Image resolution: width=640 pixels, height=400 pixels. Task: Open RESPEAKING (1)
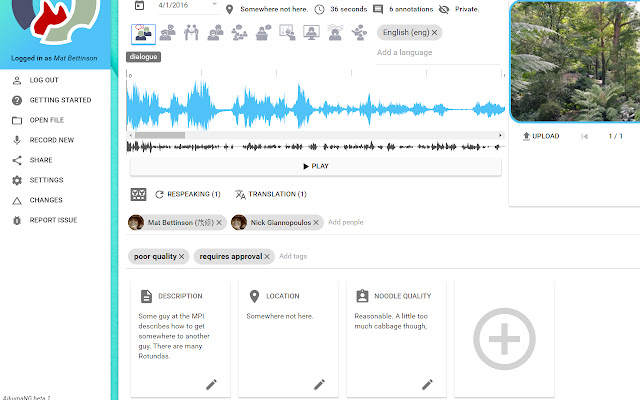click(188, 194)
